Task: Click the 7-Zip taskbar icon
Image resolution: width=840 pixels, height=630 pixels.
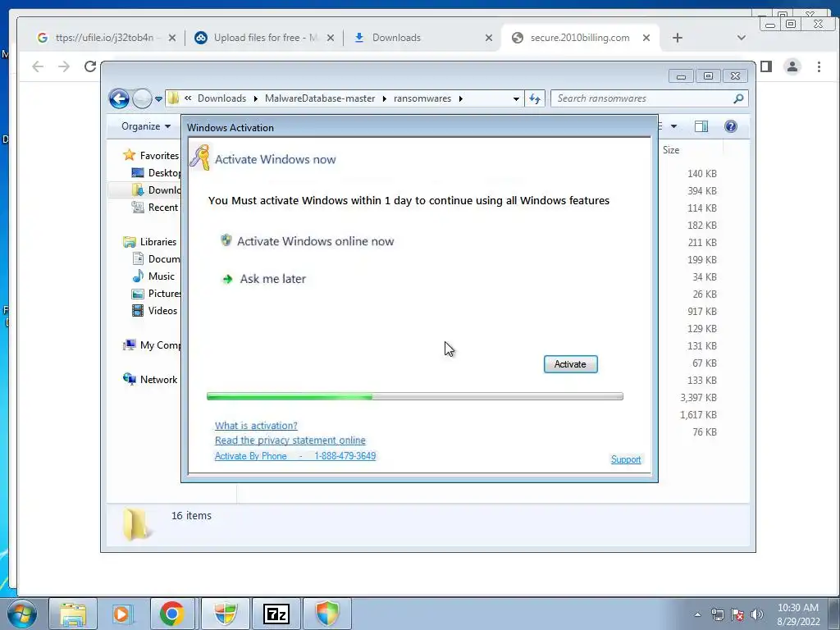Action: (x=276, y=614)
